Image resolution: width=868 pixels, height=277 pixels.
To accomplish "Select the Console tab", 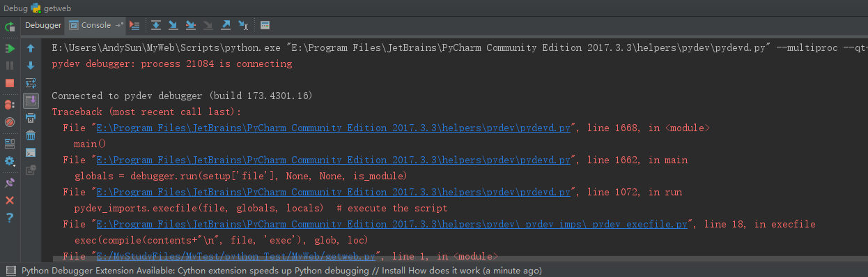I will (95, 25).
